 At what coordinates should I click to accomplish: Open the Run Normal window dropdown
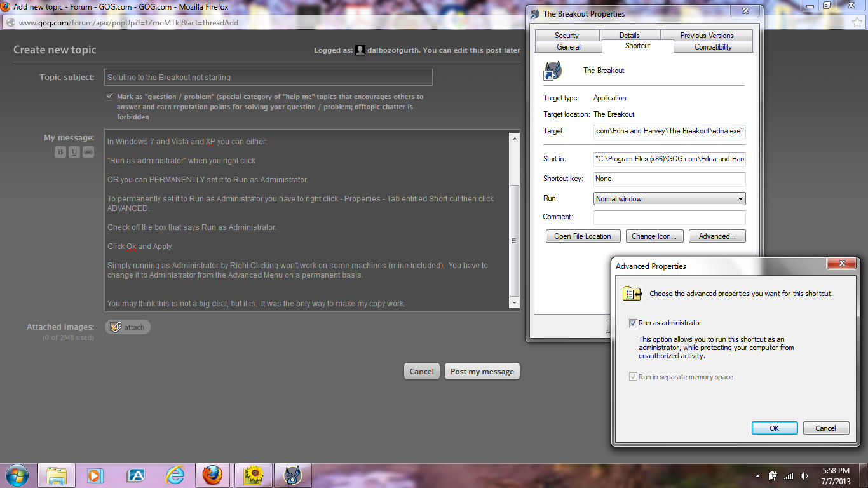(669, 199)
